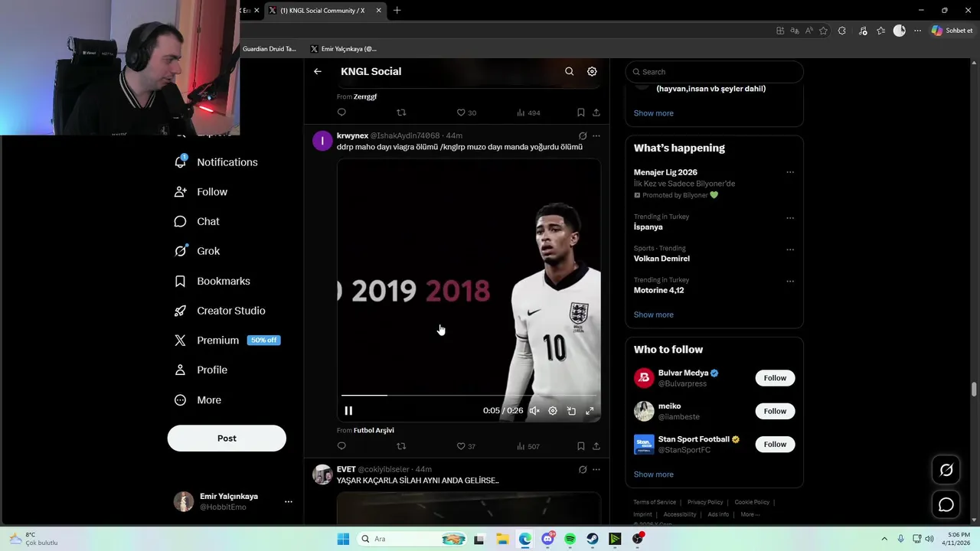Open krwynex's profile avatar
980x551 pixels.
[x=322, y=141]
